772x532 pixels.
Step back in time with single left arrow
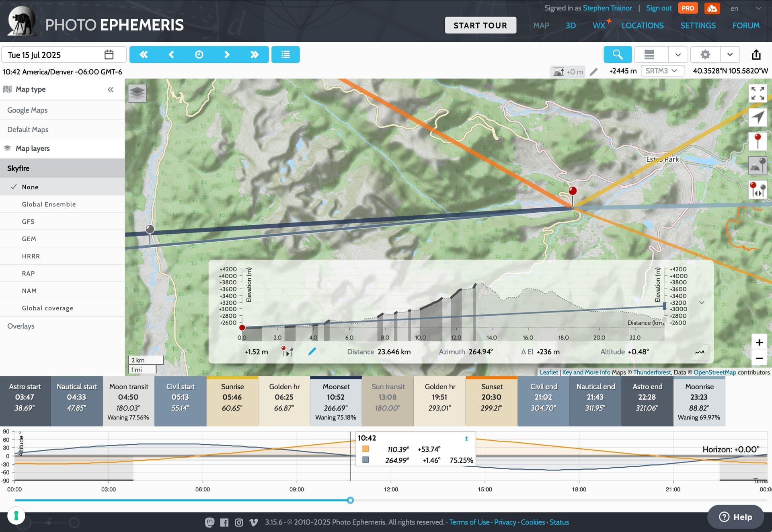(x=171, y=55)
